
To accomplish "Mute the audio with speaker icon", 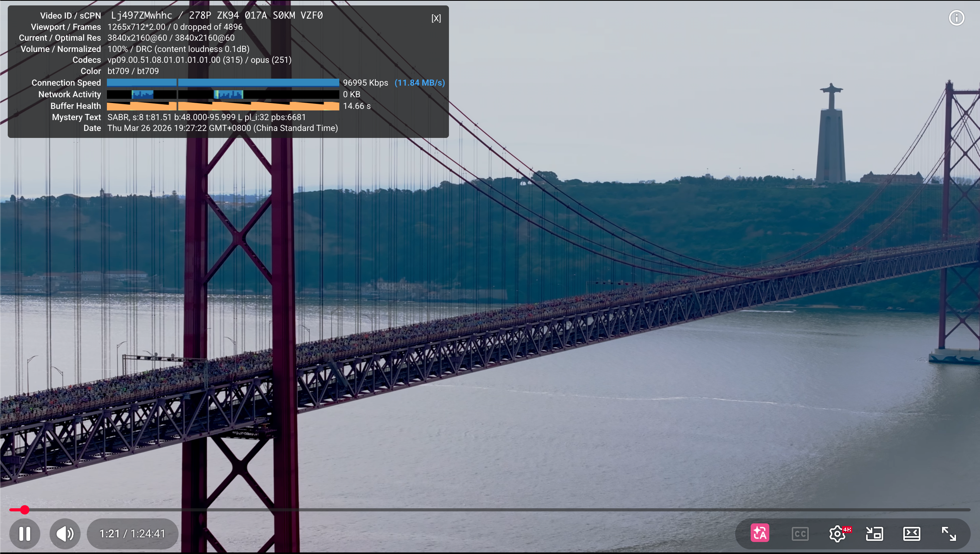I will (x=65, y=533).
